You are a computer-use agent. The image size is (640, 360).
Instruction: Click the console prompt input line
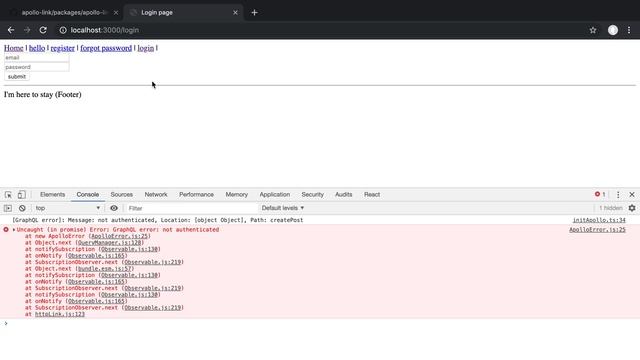click(320, 324)
